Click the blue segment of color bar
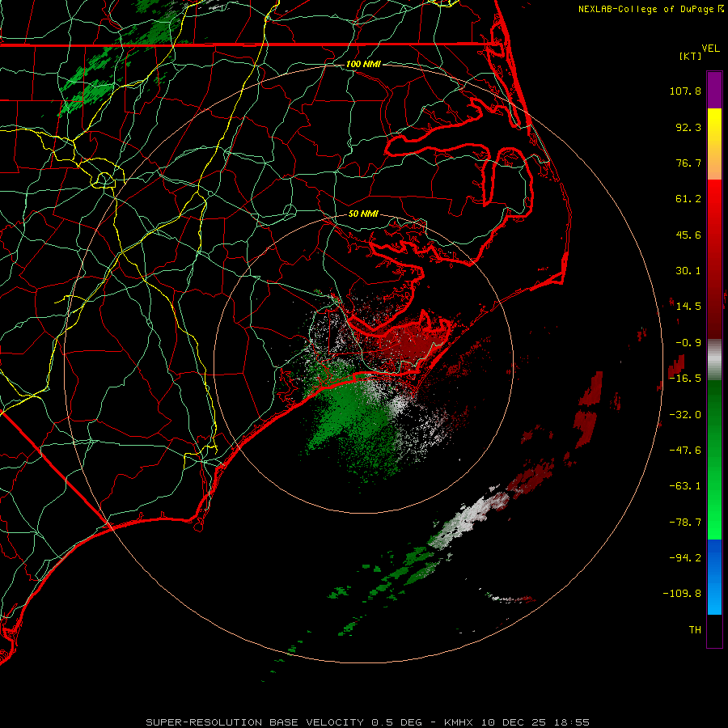Viewport: 728px width, 728px height. [714, 577]
